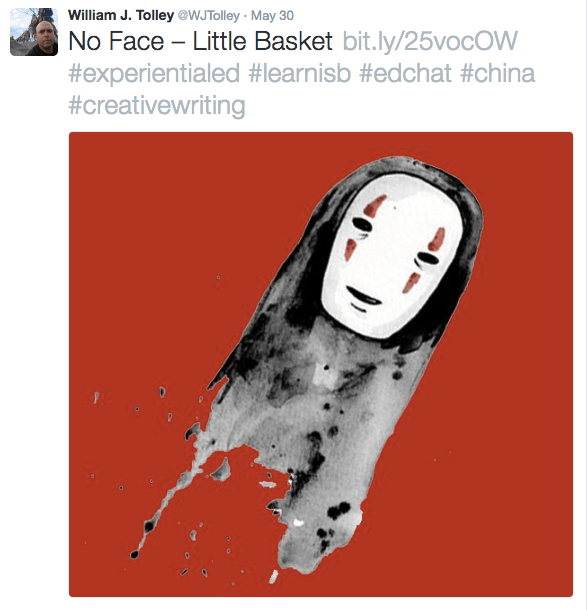The width and height of the screenshot is (587, 610).
Task: Open the May 30 tweet timestamp
Action: click(272, 16)
